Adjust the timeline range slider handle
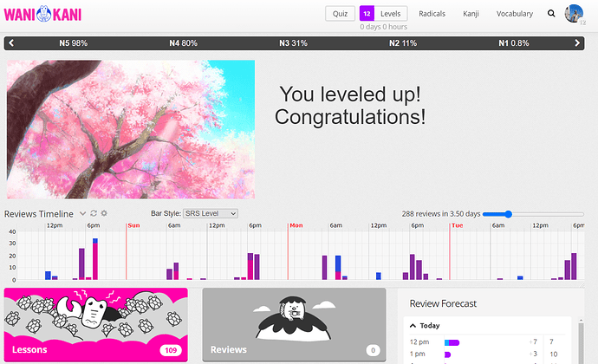This screenshot has height=364, width=598. (508, 214)
